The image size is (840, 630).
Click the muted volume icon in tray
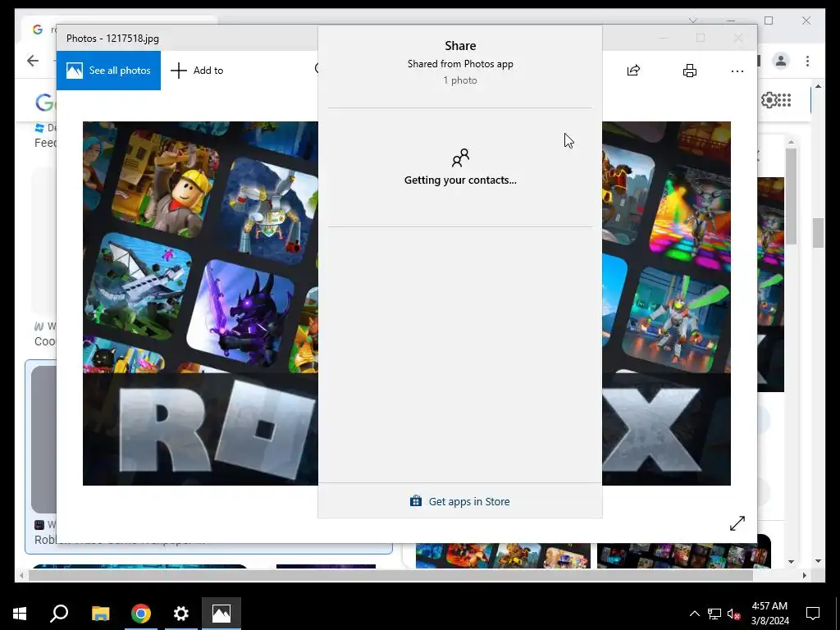(734, 614)
